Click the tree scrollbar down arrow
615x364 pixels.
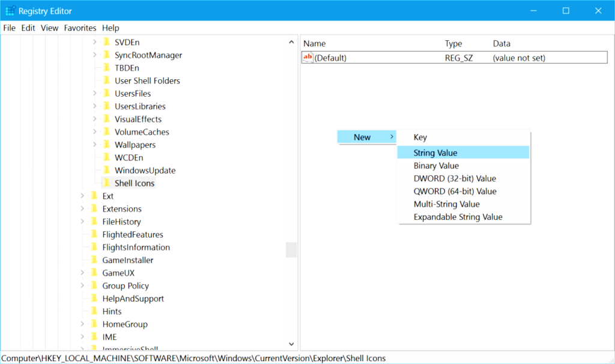coord(291,344)
